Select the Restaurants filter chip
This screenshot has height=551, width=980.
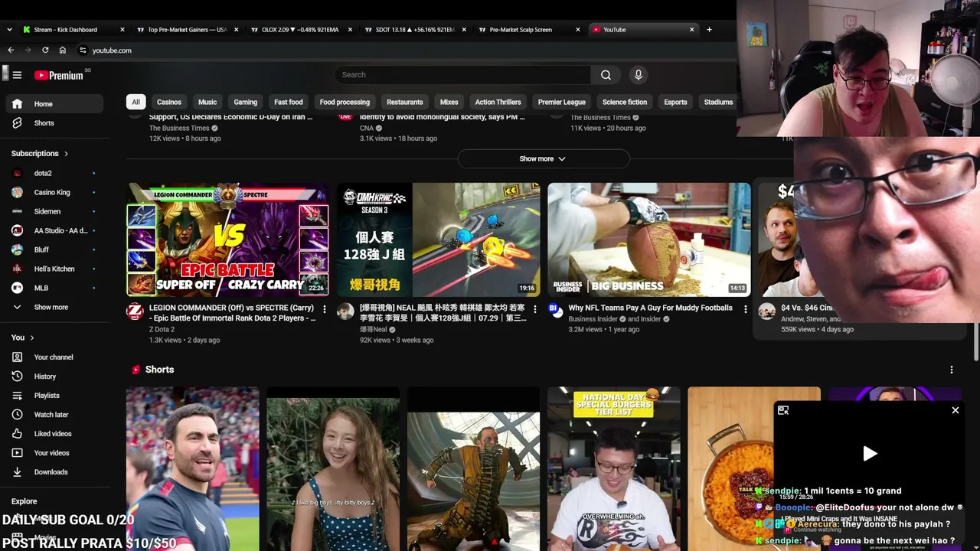pos(405,102)
